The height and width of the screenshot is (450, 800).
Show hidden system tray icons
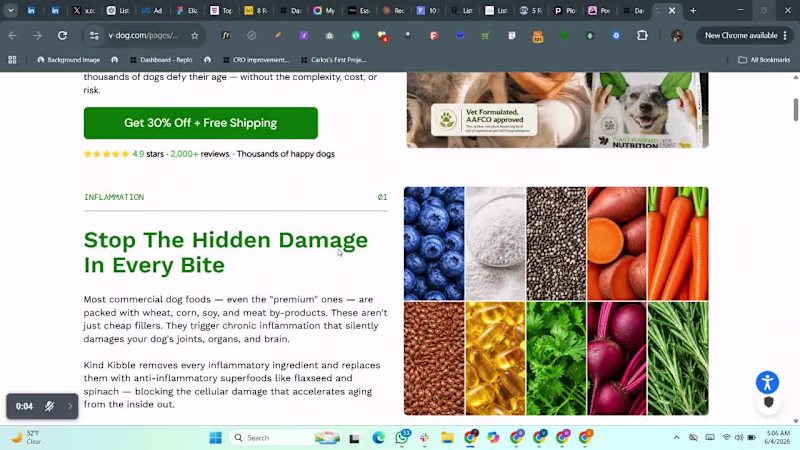coord(677,437)
